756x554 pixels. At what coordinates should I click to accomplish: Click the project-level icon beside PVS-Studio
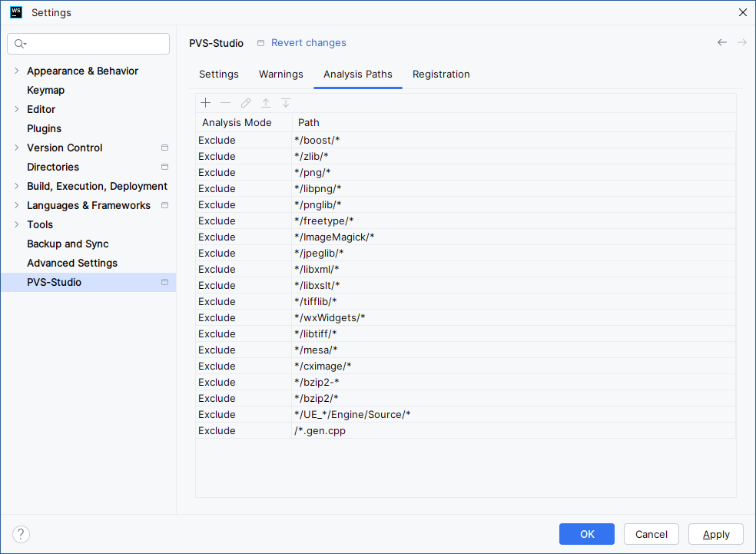coord(164,282)
